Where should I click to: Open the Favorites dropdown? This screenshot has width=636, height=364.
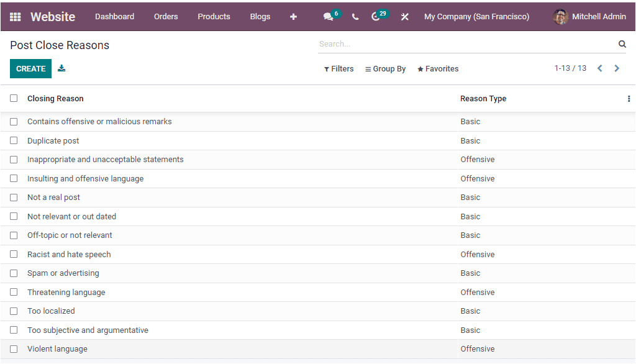pyautogui.click(x=437, y=68)
